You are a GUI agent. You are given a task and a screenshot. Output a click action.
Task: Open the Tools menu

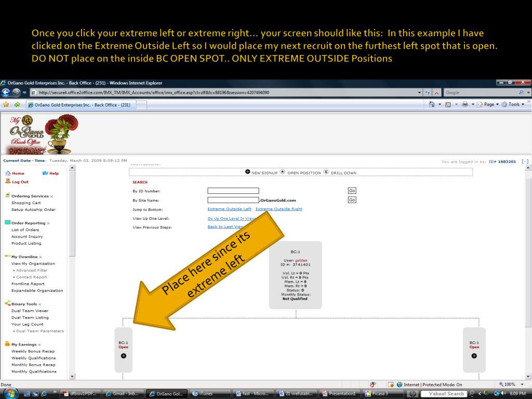tap(513, 104)
